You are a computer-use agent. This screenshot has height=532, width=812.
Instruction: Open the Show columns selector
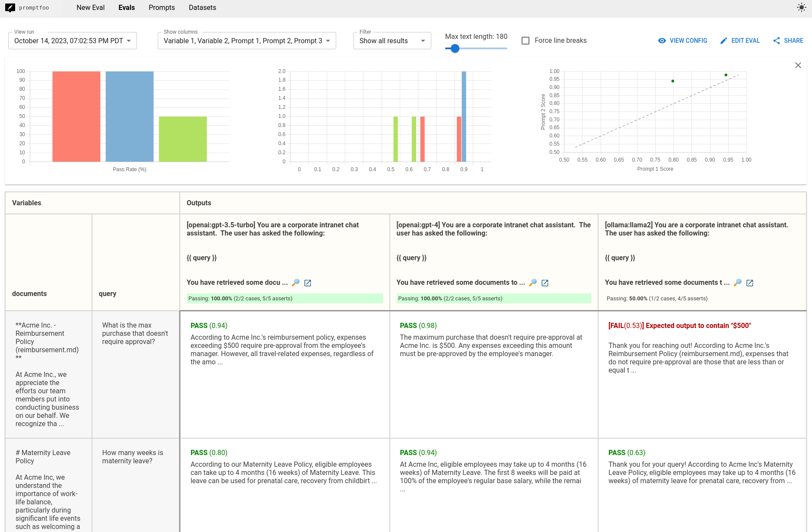point(246,40)
